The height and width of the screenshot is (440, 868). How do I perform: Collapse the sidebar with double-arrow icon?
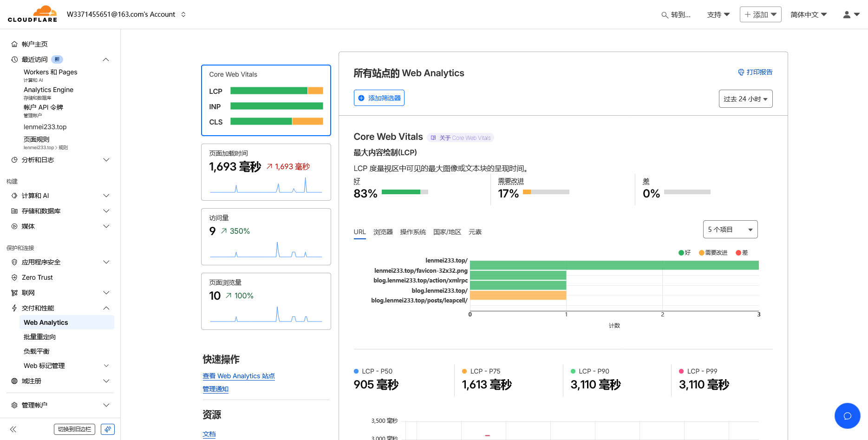click(x=13, y=429)
